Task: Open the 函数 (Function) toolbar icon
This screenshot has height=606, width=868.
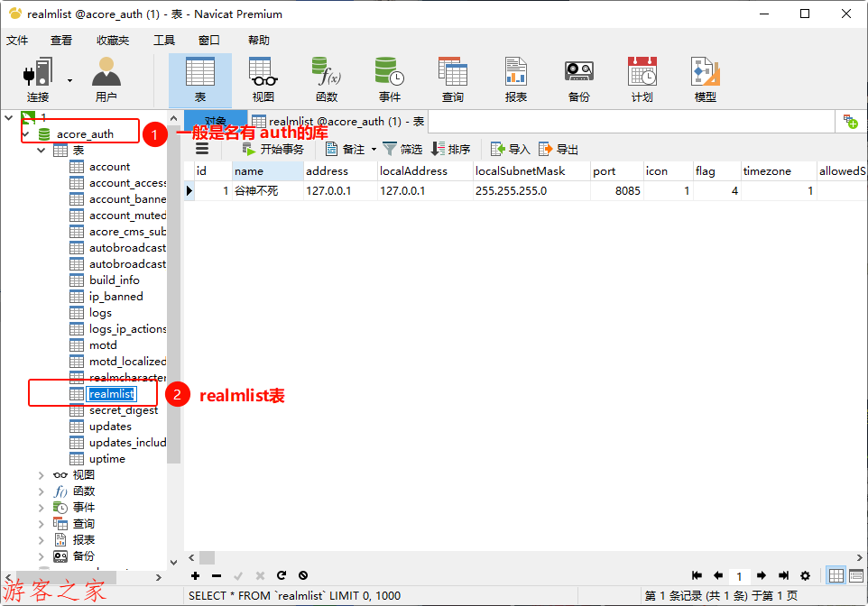Action: [x=326, y=79]
